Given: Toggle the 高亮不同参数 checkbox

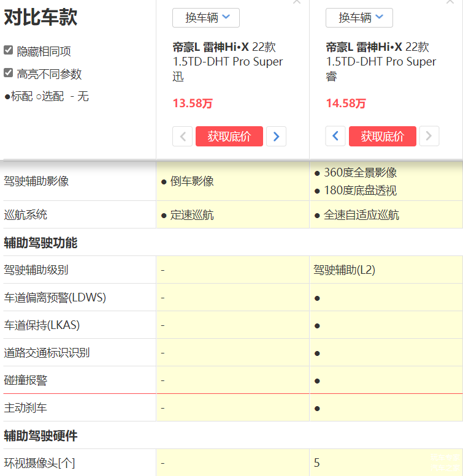Looking at the screenshot, I should [x=8, y=73].
